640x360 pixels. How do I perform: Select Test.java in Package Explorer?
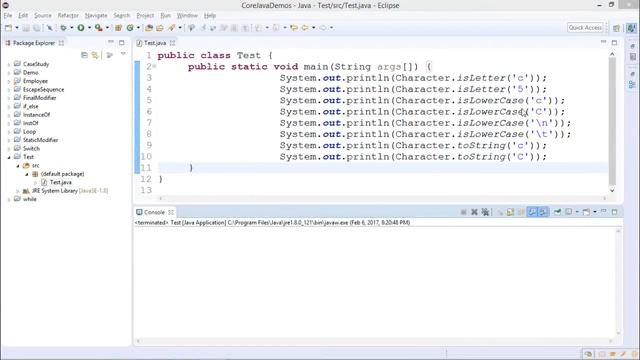pos(60,182)
